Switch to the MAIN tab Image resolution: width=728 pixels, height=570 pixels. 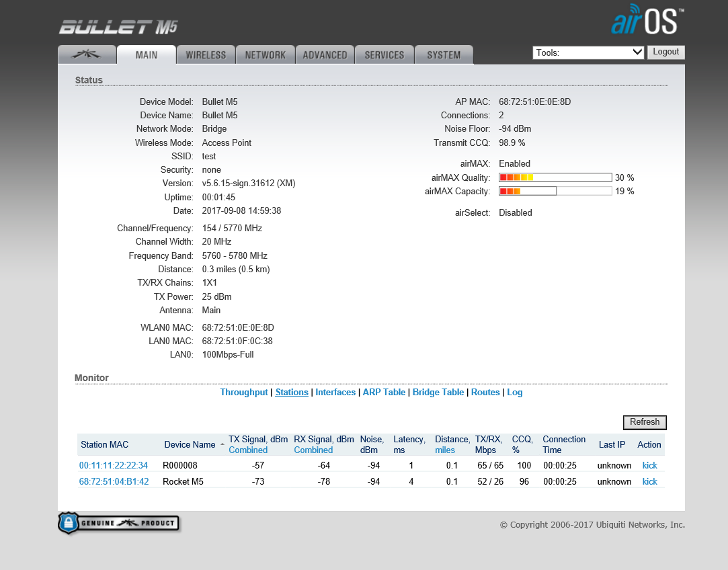147,54
